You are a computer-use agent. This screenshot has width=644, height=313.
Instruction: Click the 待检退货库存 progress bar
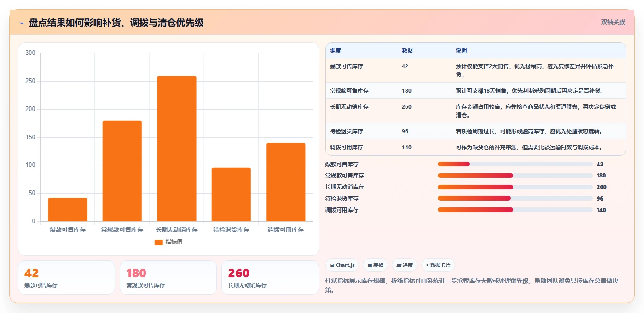[x=515, y=199]
